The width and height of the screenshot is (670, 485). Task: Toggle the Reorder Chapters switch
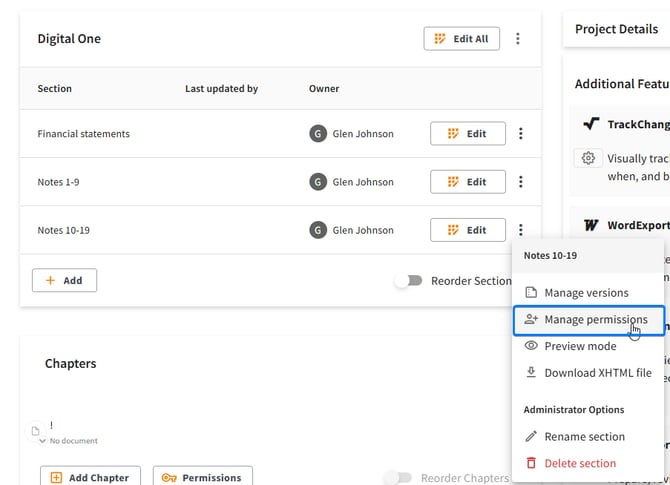tap(398, 478)
